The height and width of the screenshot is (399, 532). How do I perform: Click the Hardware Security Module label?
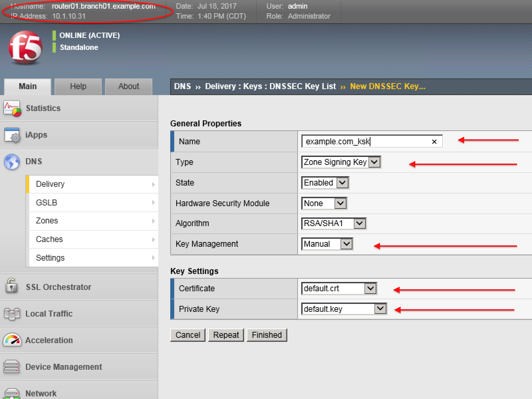[x=222, y=203]
